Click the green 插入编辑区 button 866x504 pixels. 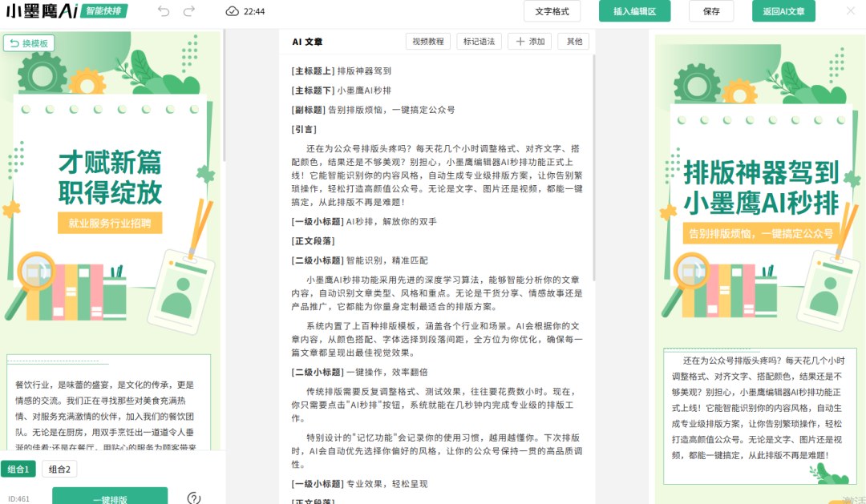634,11
